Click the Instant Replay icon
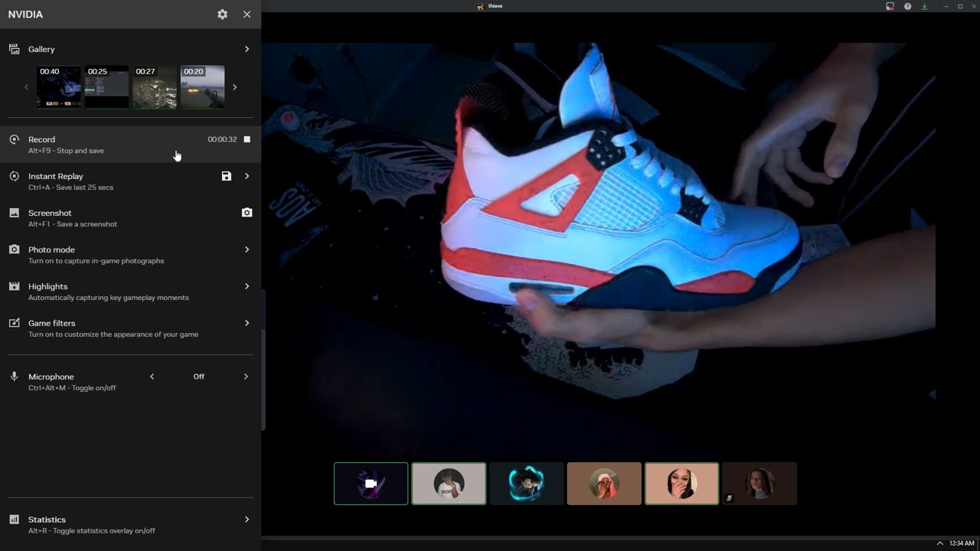 [x=14, y=176]
